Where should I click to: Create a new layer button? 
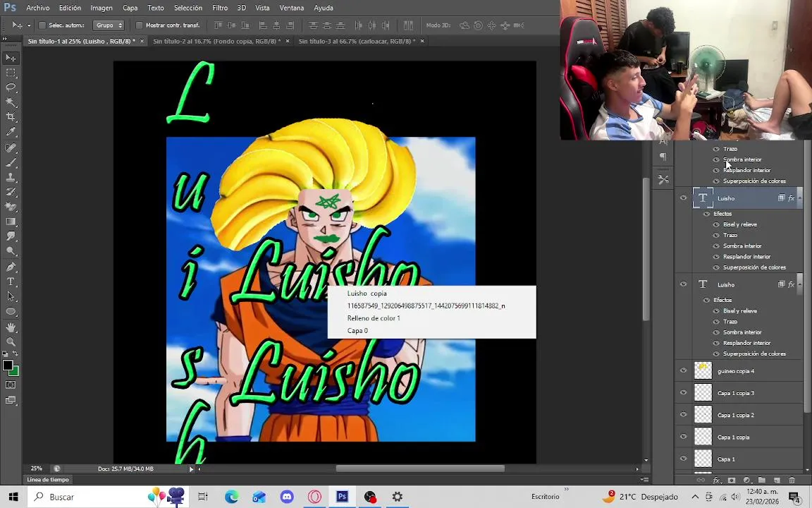pos(776,480)
